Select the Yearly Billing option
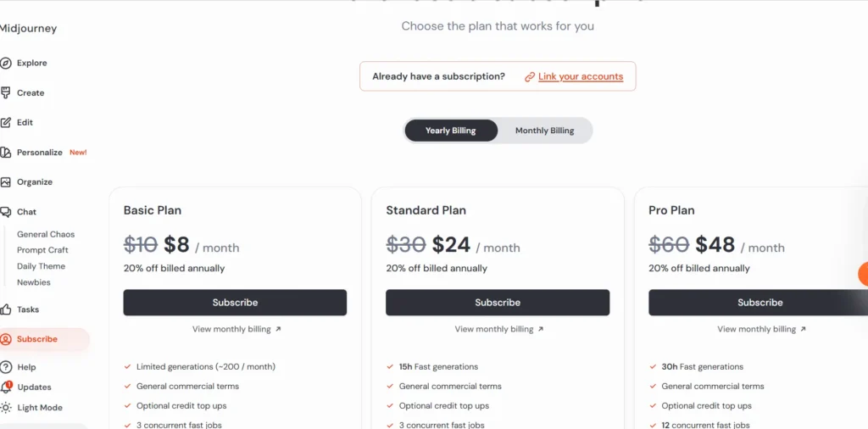868x429 pixels. (451, 131)
